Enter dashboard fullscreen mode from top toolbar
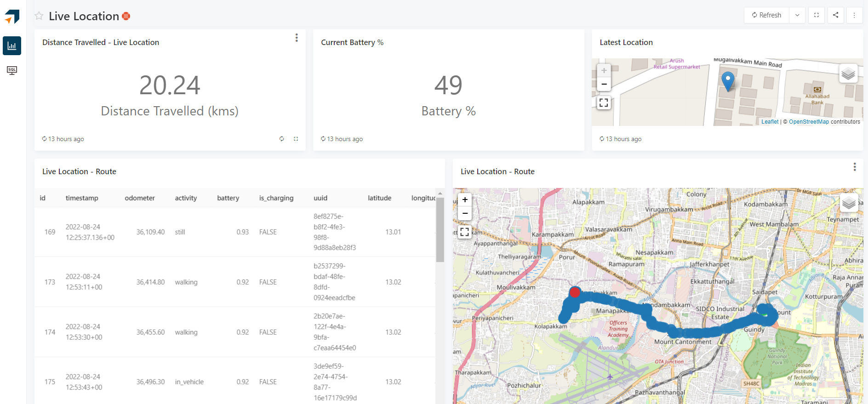The width and height of the screenshot is (868, 404). (817, 15)
